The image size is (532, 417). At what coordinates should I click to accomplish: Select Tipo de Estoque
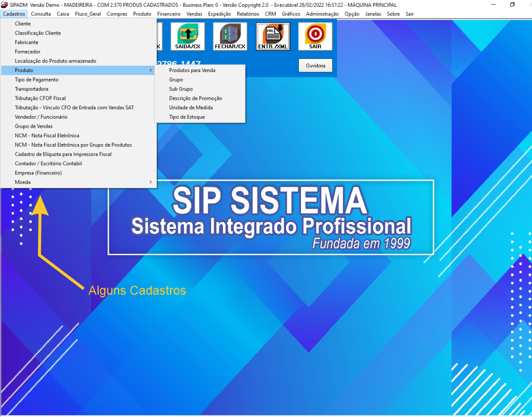200,117
